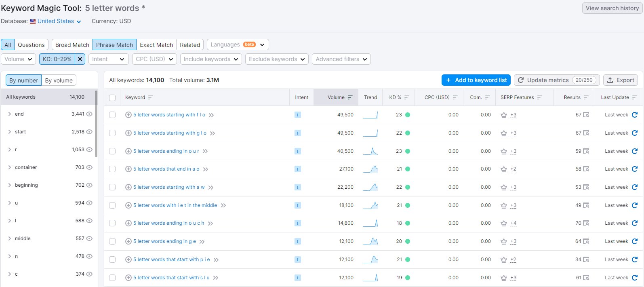Image resolution: width=644 pixels, height=287 pixels.
Task: Open the Include keywords dropdown
Action: click(x=211, y=59)
